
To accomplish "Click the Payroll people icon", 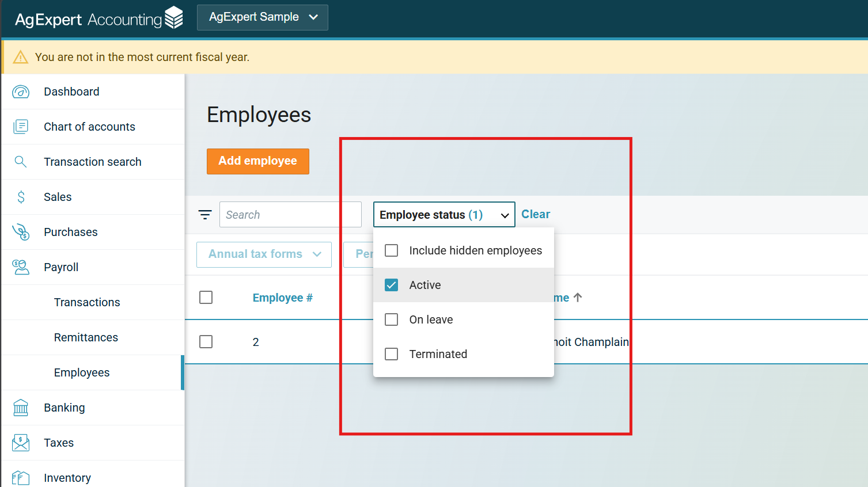I will (21, 267).
